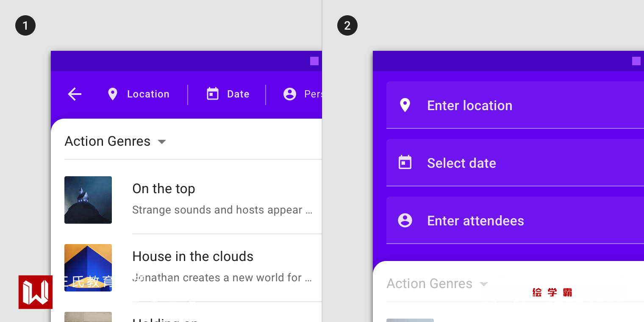The image size is (644, 322).
Task: Click the calendar icon beside Date
Action: [212, 94]
